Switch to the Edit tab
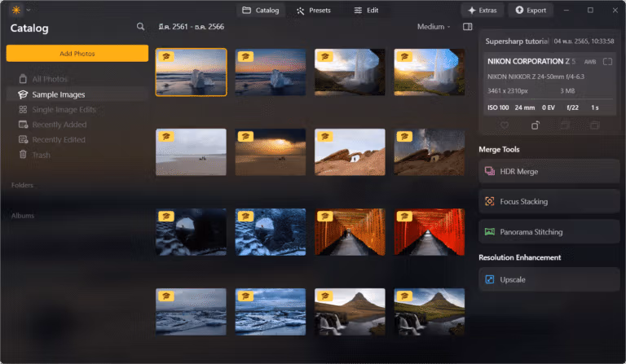Viewport: 626px width, 364px height. pyautogui.click(x=366, y=11)
